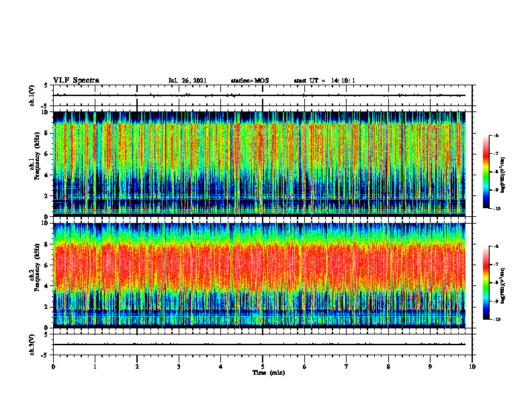Click time axis tick label "4"
The image size is (532, 411).
point(221,367)
